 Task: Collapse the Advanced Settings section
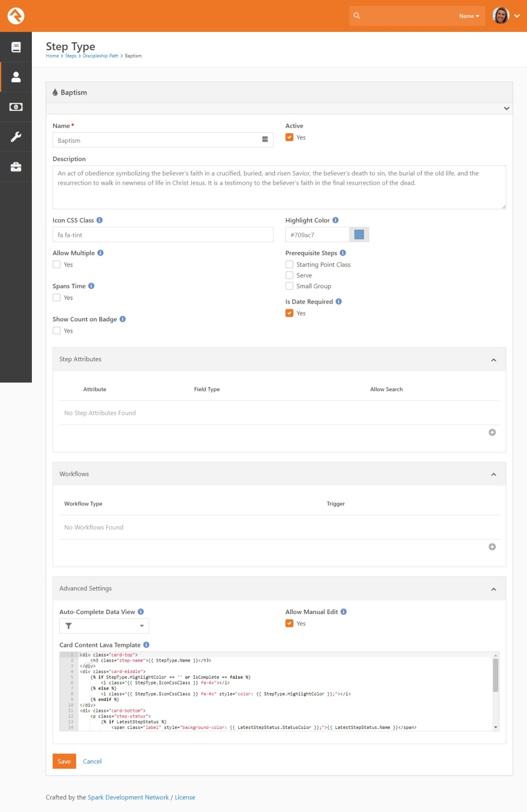click(x=494, y=589)
